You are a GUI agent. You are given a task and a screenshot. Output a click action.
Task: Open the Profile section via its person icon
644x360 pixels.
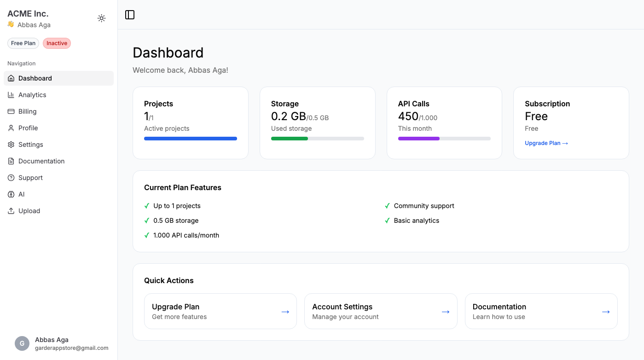[x=10, y=128]
